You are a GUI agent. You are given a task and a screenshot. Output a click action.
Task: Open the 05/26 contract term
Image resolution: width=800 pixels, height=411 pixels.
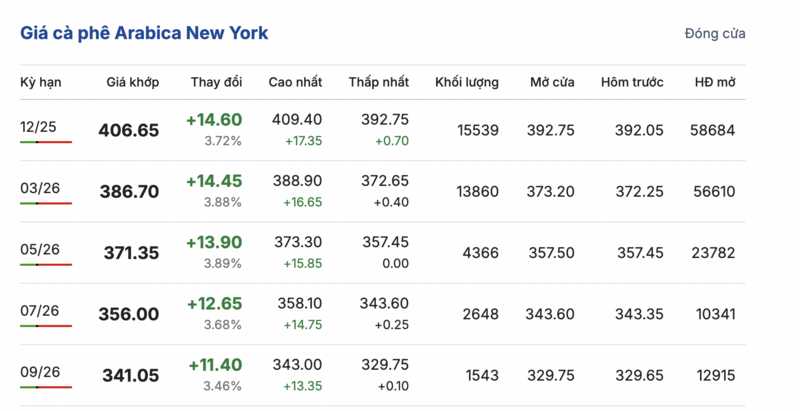coord(40,249)
